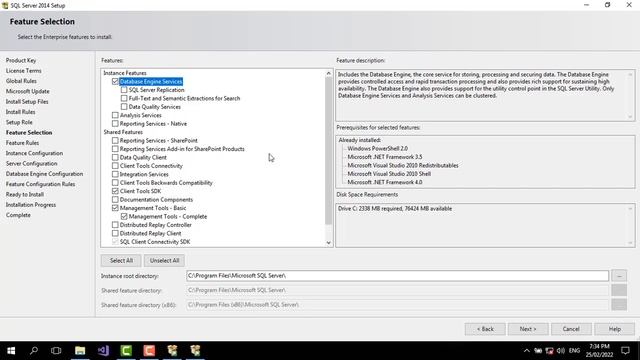Image resolution: width=640 pixels, height=360 pixels.
Task: Select Setup Role step
Action: [x=19, y=122]
